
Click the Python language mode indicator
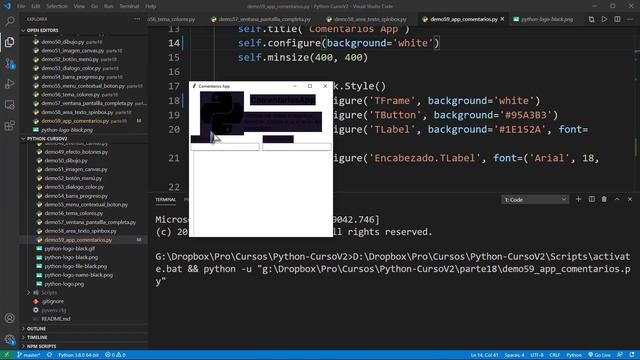573,355
